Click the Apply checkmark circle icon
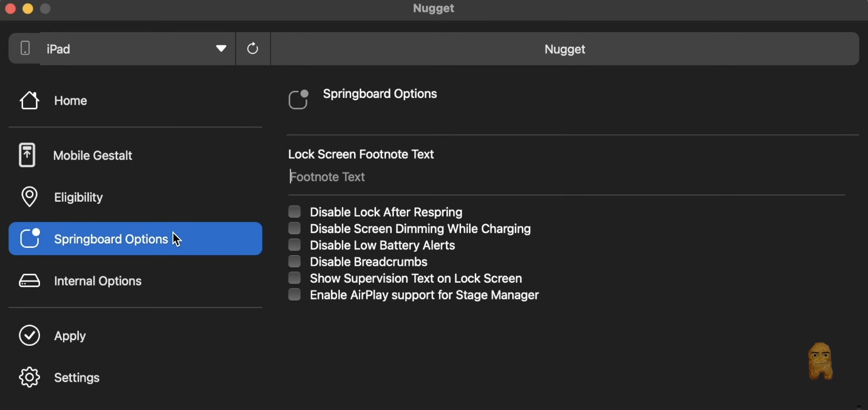The height and width of the screenshot is (410, 868). 29,335
